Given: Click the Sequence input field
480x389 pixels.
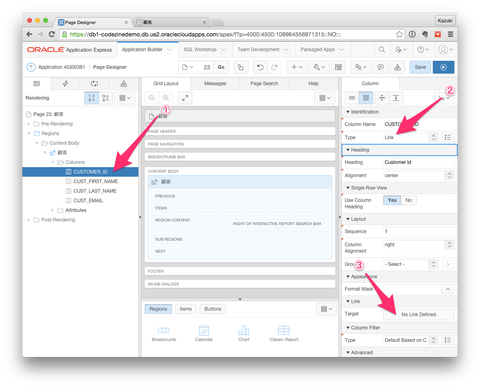Looking at the screenshot, I should [419, 231].
